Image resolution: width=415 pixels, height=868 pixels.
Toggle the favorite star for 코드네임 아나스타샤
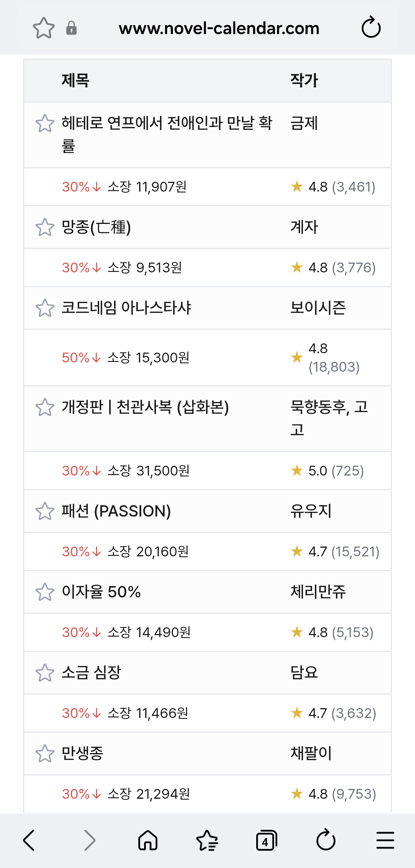45,308
